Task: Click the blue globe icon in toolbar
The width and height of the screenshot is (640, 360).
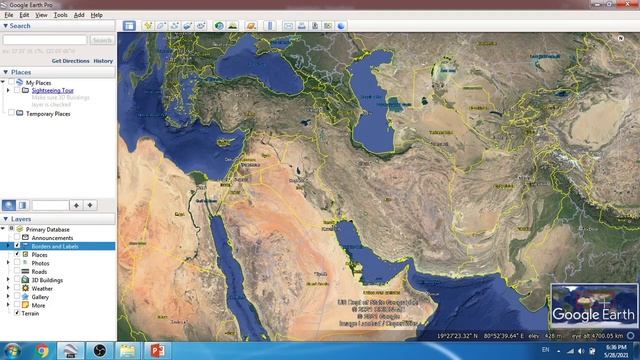Action: 341,26
